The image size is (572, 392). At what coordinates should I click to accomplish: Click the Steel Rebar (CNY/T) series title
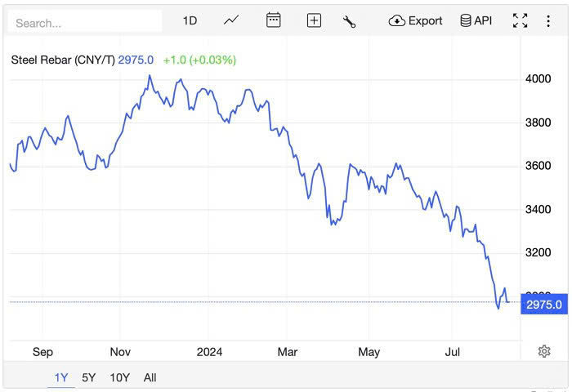(x=63, y=60)
